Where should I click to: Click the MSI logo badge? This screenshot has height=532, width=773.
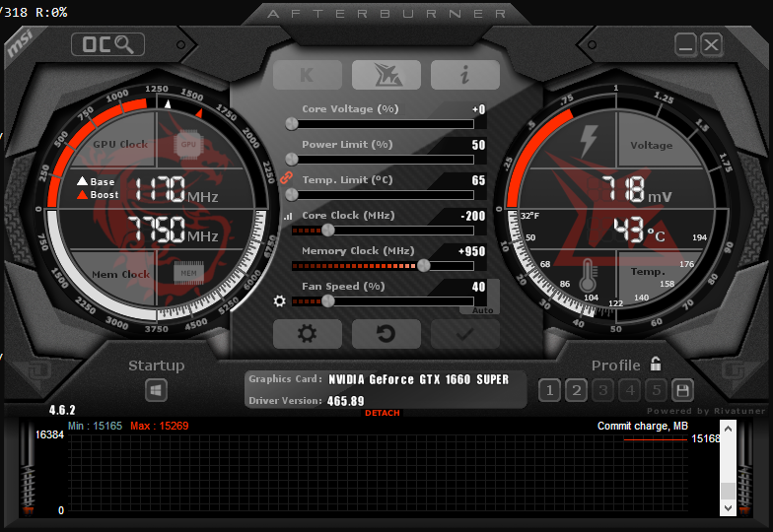20,43
